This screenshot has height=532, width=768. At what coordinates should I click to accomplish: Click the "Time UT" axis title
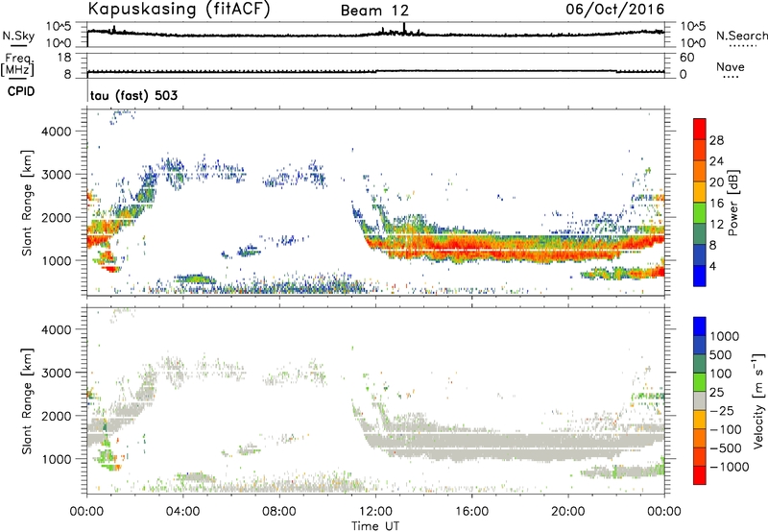coord(375,525)
